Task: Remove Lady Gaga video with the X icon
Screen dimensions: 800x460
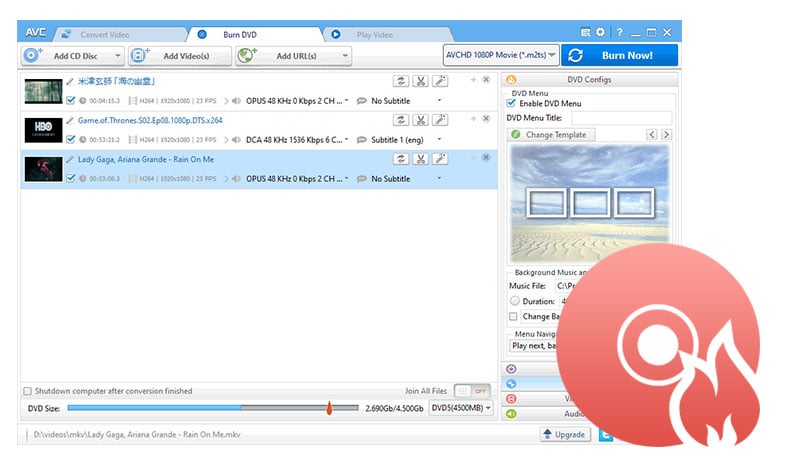Action: pyautogui.click(x=486, y=158)
